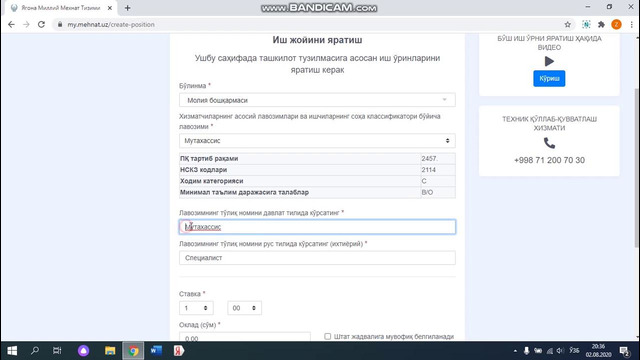Click the Ходим категорияси row label

point(211,181)
